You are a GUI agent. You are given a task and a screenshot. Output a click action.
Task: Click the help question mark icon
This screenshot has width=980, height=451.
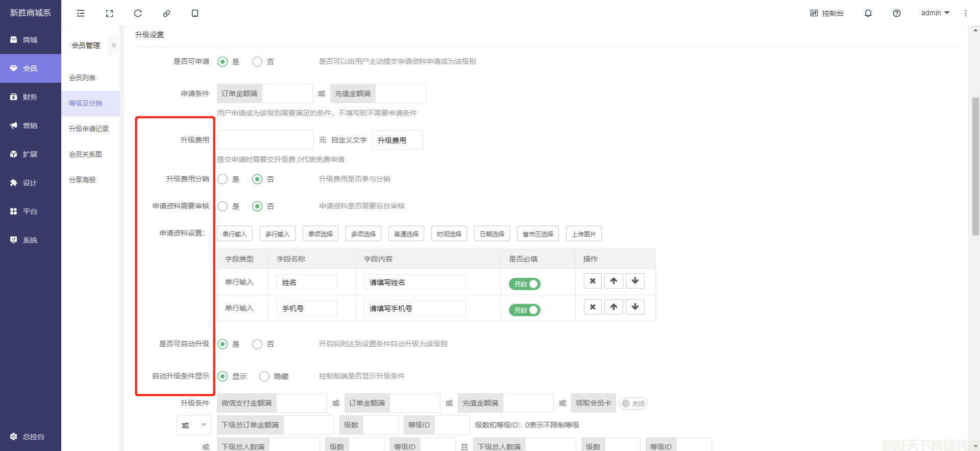point(896,13)
